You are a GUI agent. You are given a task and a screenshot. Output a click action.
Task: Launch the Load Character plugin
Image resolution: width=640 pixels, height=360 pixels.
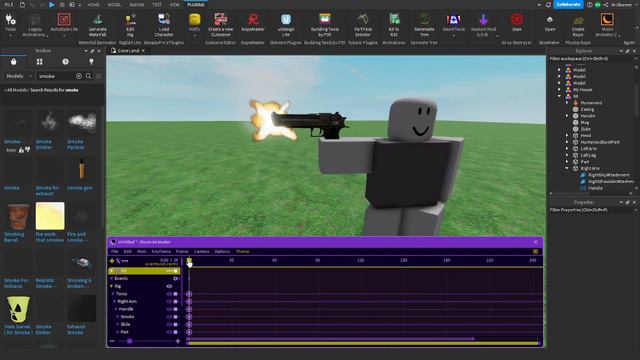click(164, 24)
